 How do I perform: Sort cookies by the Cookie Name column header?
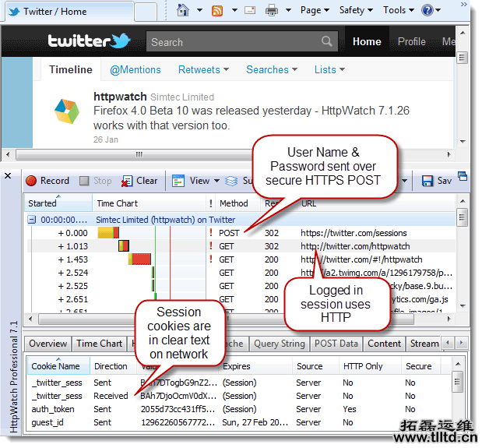[x=55, y=366]
